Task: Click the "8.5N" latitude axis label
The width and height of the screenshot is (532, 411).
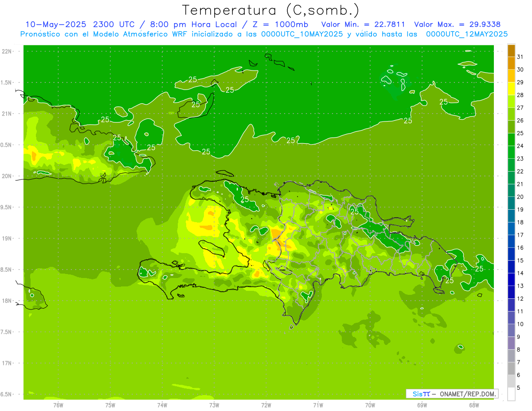Action: 7,270
